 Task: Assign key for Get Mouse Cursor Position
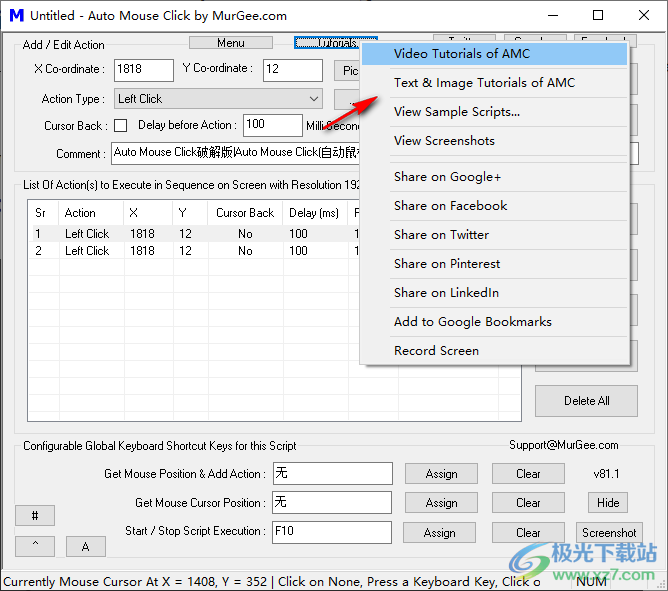pyautogui.click(x=441, y=503)
